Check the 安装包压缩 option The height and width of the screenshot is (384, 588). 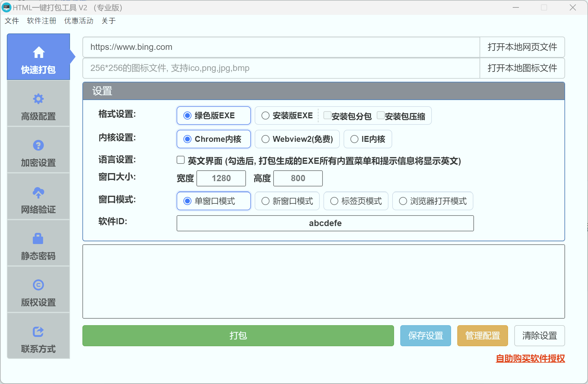381,115
